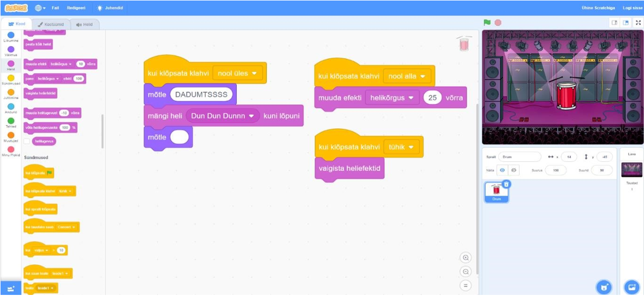Open the 'nool üles' key dropdown
This screenshot has width=644, height=296.
[238, 73]
